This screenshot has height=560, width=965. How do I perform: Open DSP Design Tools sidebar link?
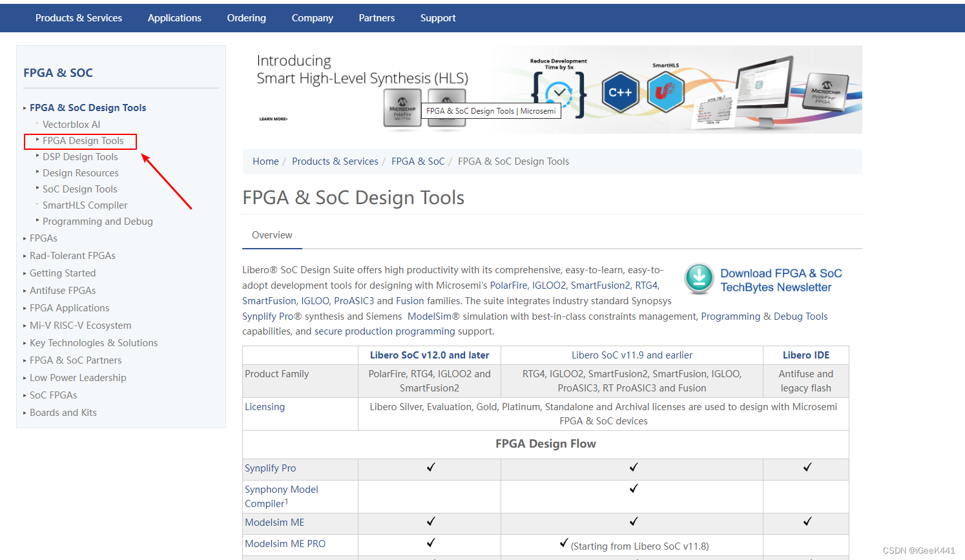[80, 157]
